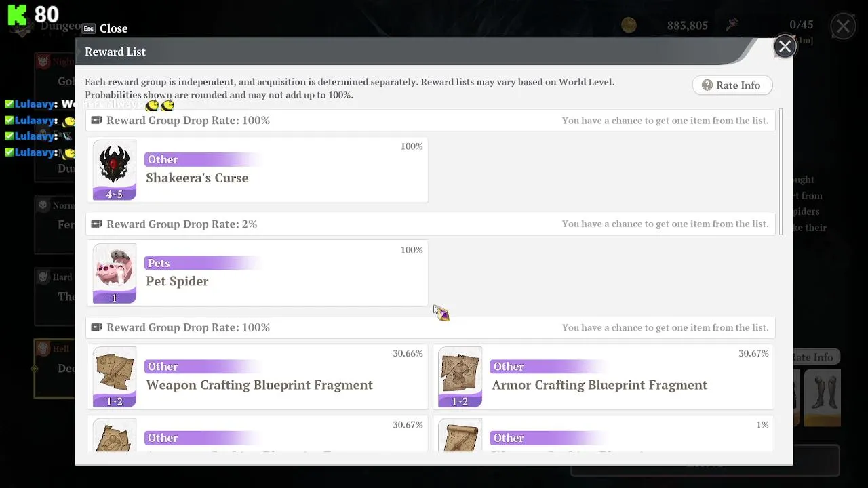Click the 883,805 gold amount
The width and height of the screenshot is (868, 488).
[687, 26]
